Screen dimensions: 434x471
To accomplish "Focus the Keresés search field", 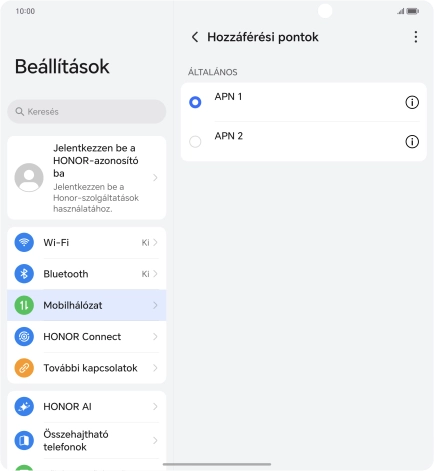I will (87, 112).
